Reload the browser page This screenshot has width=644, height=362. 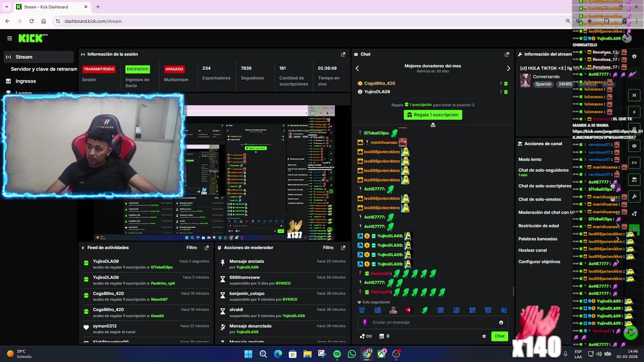[31, 21]
